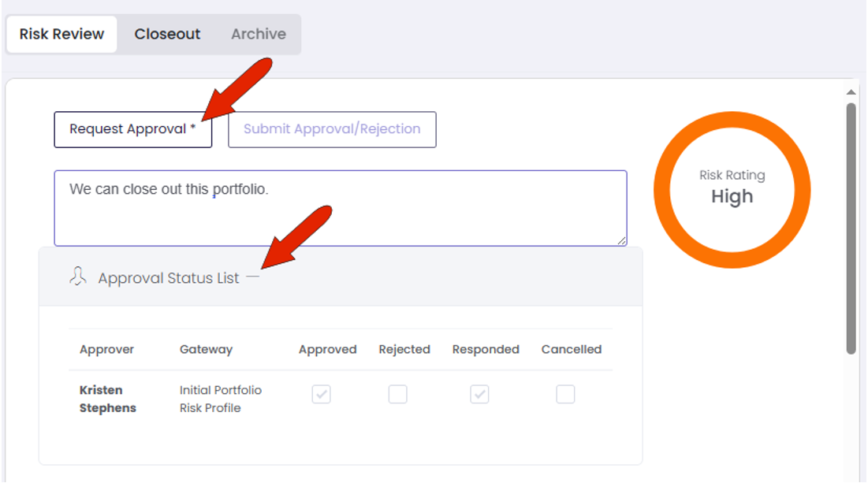Open the Archive tab
Image resolution: width=868 pixels, height=483 pixels.
click(259, 35)
